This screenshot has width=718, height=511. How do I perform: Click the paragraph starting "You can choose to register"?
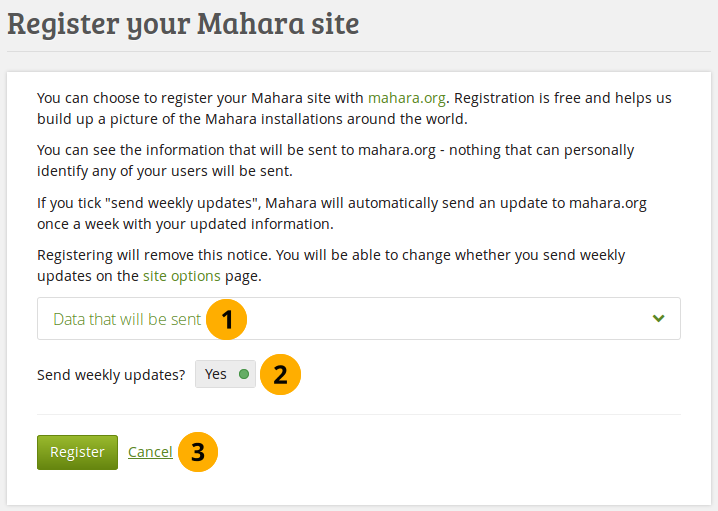point(350,108)
